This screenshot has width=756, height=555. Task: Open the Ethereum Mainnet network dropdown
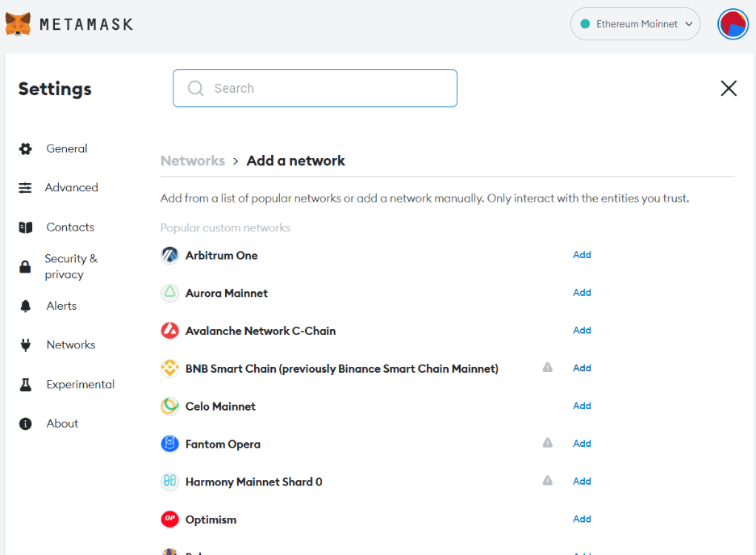click(635, 24)
